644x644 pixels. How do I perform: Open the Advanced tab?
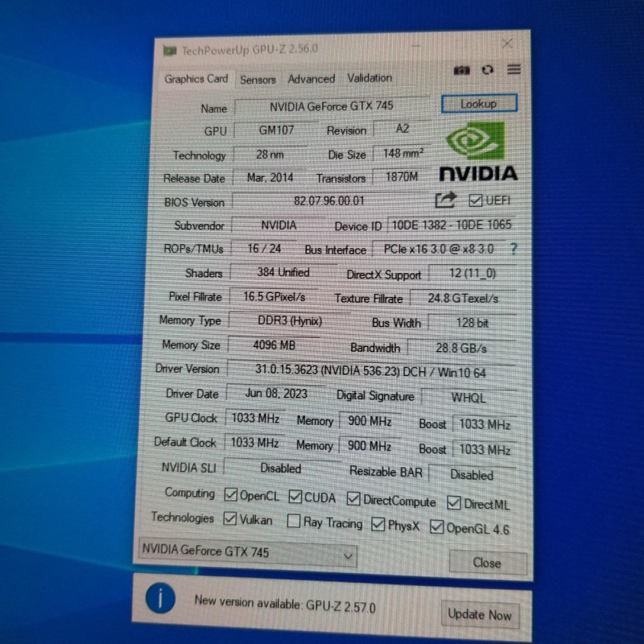311,79
